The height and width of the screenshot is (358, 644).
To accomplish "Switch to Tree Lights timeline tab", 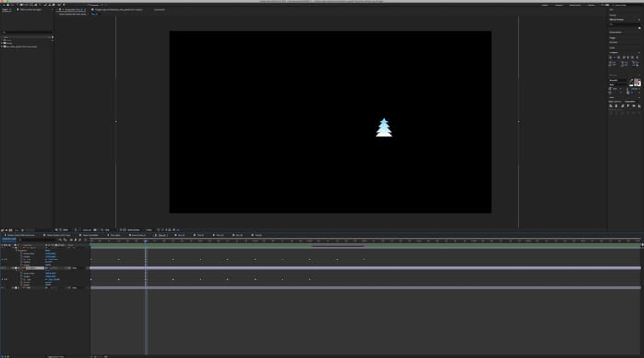I will [x=115, y=235].
